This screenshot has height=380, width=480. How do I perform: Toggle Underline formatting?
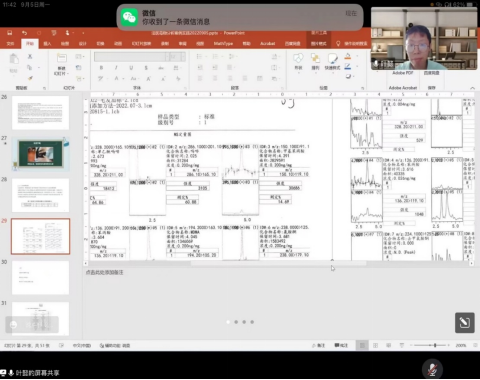131,68
